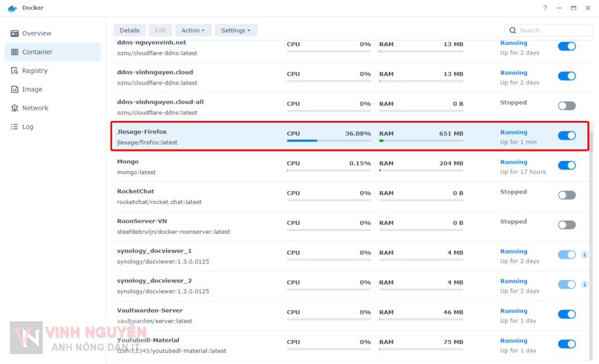This screenshot has height=364, width=599.
Task: Click the disabled Edit button
Action: click(x=160, y=30)
